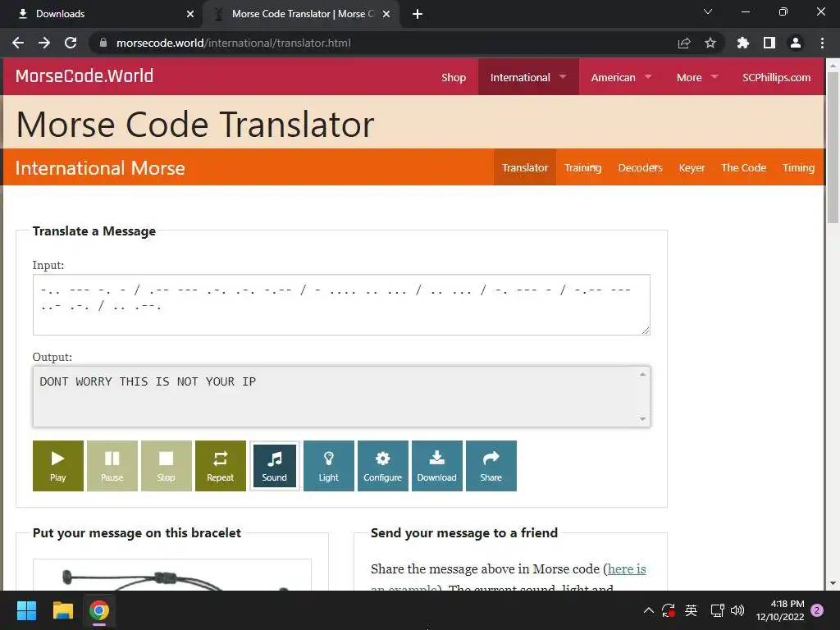Expand the American dropdown menu
Viewport: 840px width, 630px height.
[x=622, y=77]
